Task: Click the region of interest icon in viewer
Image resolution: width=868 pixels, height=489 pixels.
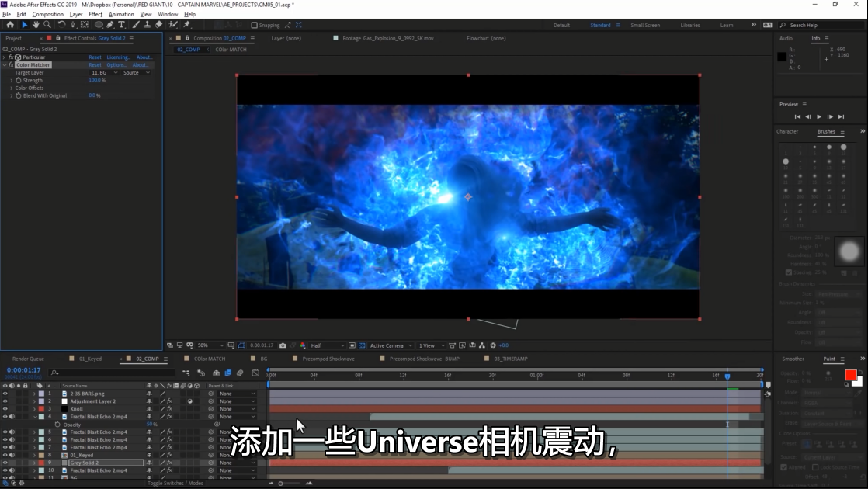Action: click(x=352, y=345)
